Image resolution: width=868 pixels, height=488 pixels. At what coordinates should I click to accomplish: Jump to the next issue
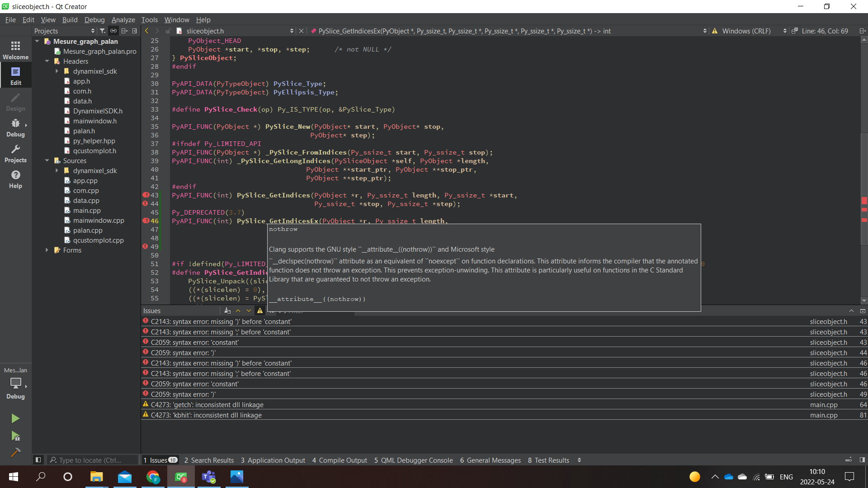(249, 310)
